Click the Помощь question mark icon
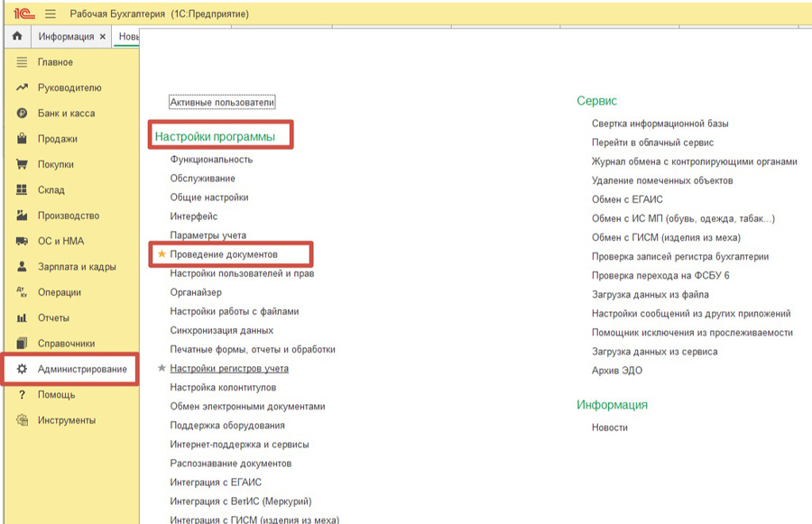This screenshot has width=812, height=524. [22, 394]
